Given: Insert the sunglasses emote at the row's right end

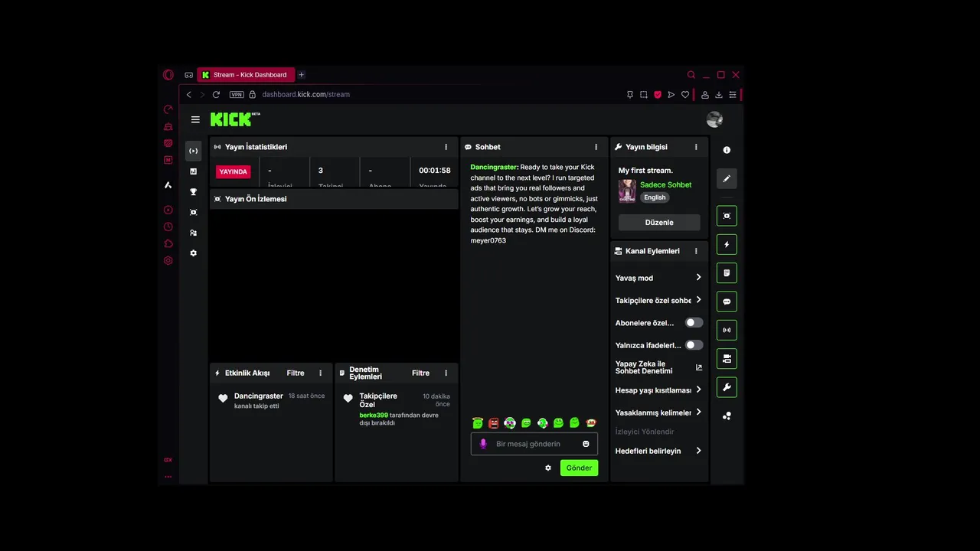Looking at the screenshot, I should 591,422.
